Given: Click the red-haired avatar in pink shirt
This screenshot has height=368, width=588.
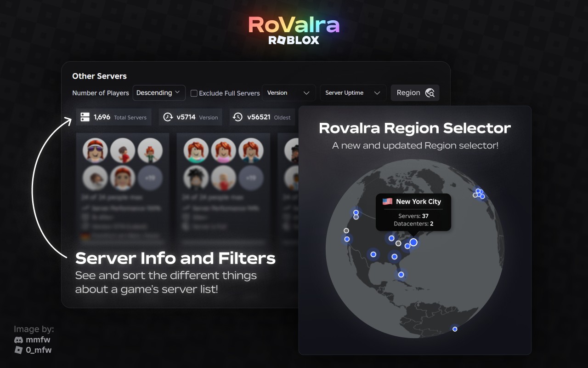Looking at the screenshot, I should [224, 150].
